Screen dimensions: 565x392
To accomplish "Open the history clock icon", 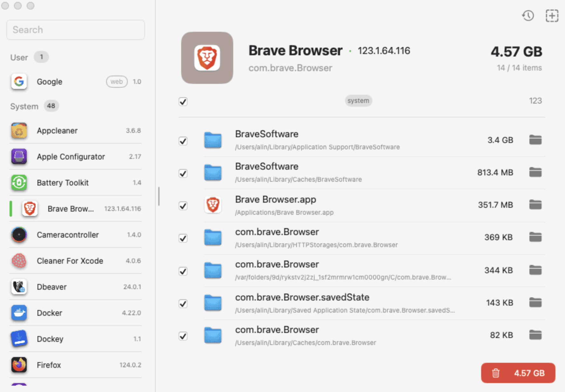I will click(x=528, y=16).
